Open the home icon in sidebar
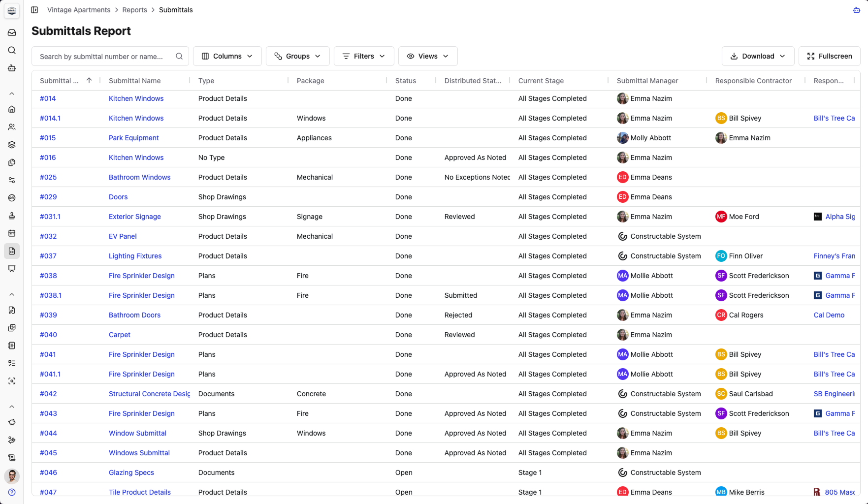The width and height of the screenshot is (868, 504). coord(12,109)
